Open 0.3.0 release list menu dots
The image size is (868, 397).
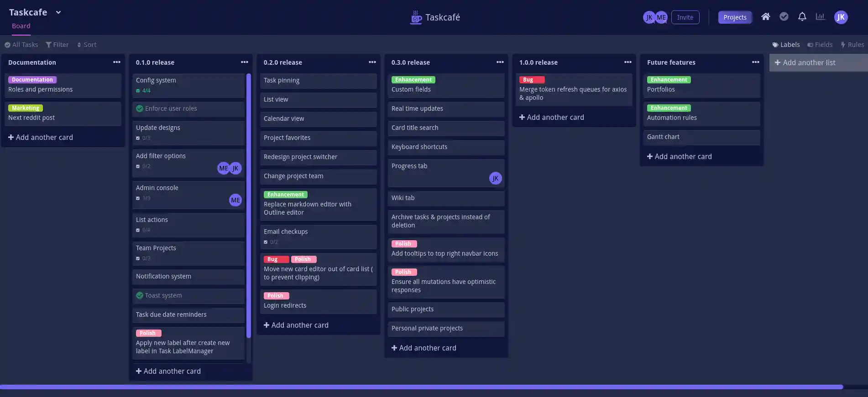(500, 62)
